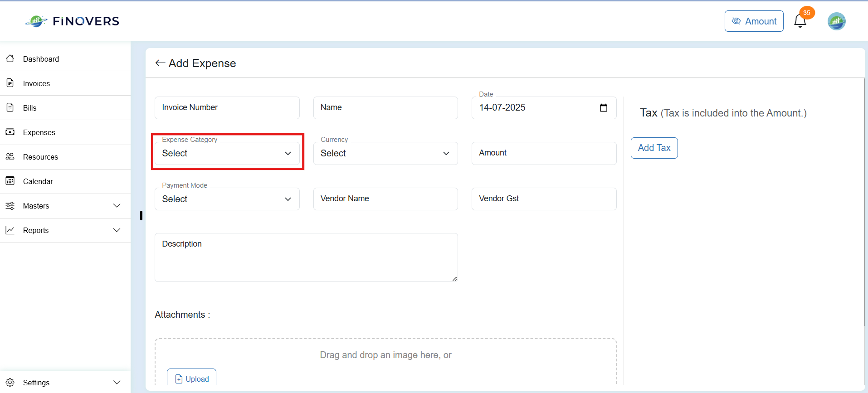Expand the Reports menu

(x=65, y=230)
